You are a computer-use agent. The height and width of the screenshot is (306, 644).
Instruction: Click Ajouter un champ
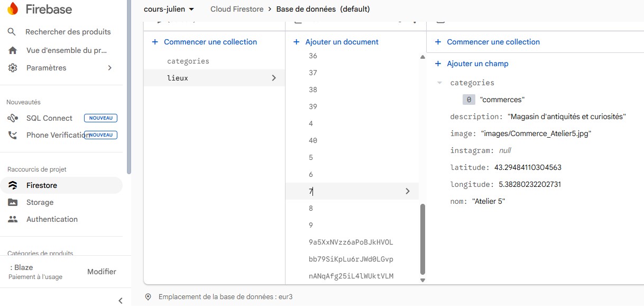click(471, 64)
